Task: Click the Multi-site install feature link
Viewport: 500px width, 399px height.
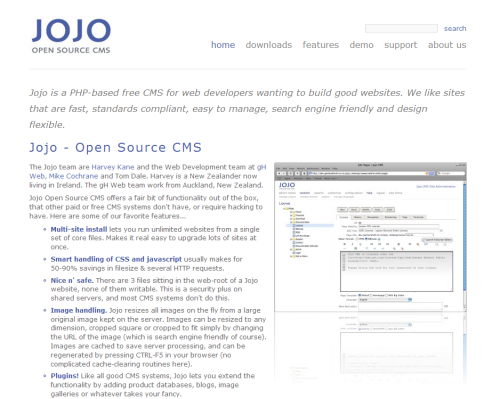Action: [79, 229]
